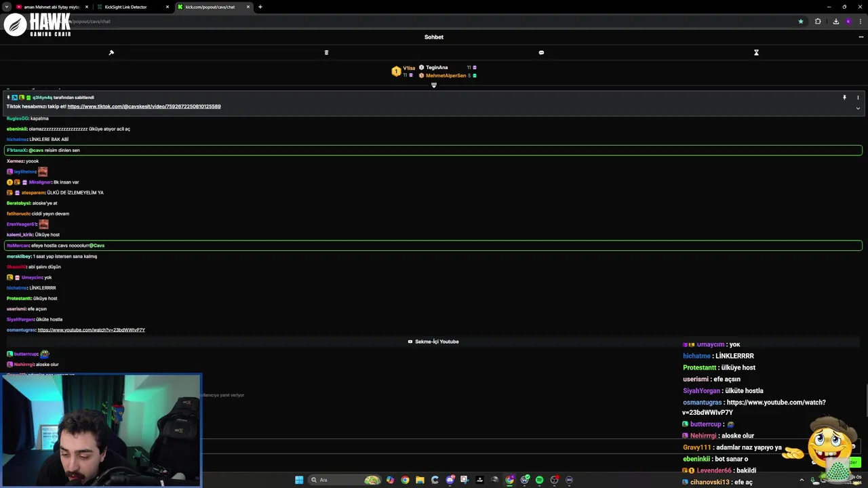The width and height of the screenshot is (868, 488).
Task: Open Discord from the taskbar
Action: (x=450, y=480)
